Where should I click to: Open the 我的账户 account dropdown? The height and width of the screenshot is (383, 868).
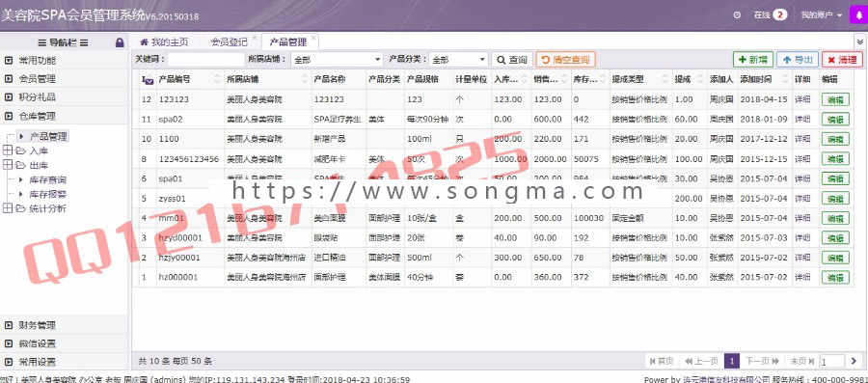pyautogui.click(x=822, y=14)
